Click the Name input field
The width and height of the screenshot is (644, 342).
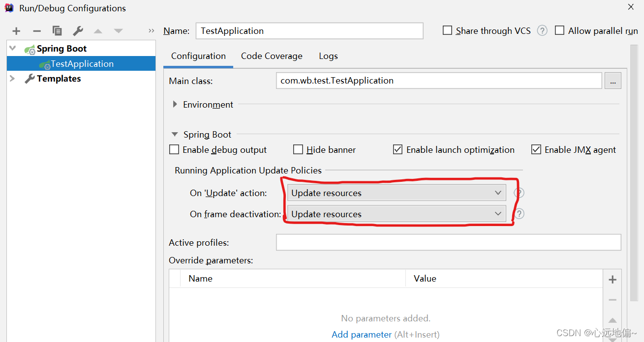(x=309, y=30)
